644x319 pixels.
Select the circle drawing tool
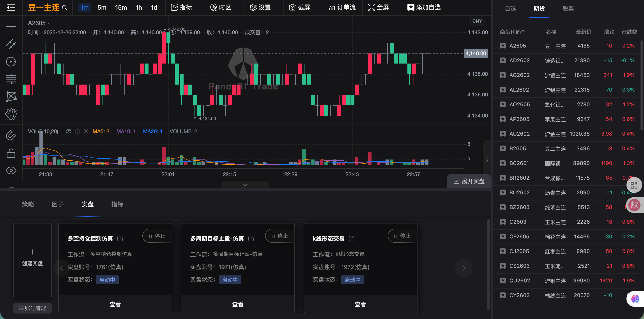[11, 62]
